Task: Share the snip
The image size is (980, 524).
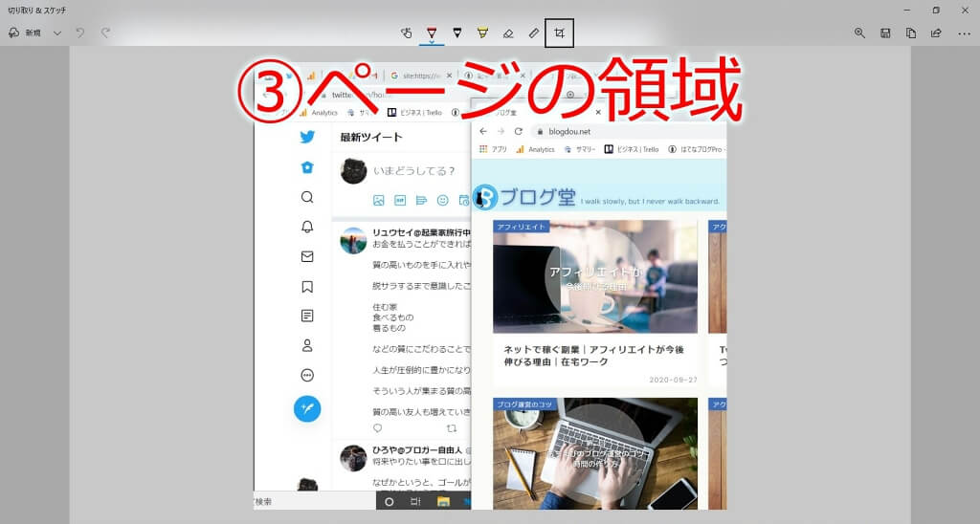Action: point(936,33)
